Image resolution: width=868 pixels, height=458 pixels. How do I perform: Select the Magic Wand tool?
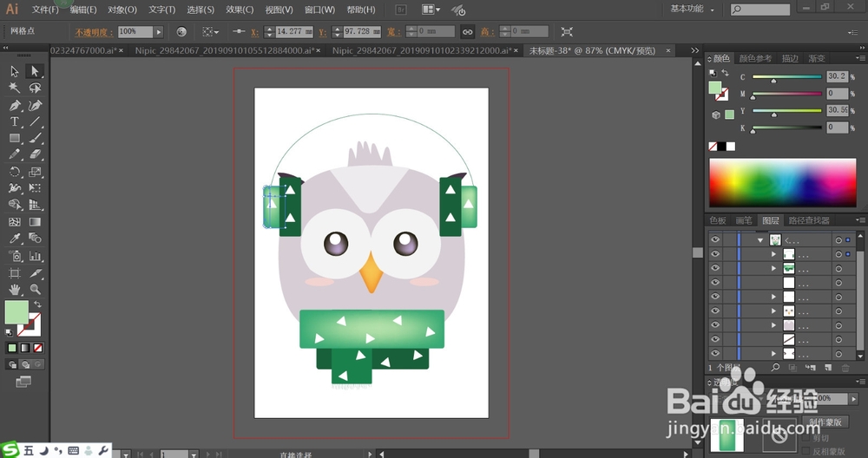pyautogui.click(x=15, y=88)
